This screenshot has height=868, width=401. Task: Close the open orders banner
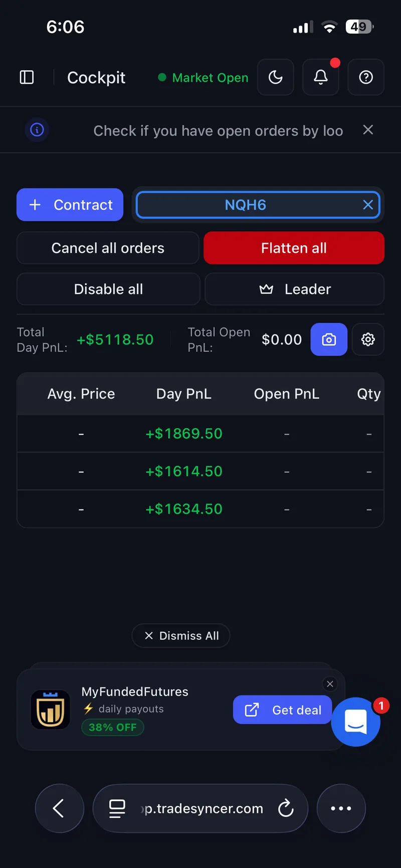tap(368, 130)
